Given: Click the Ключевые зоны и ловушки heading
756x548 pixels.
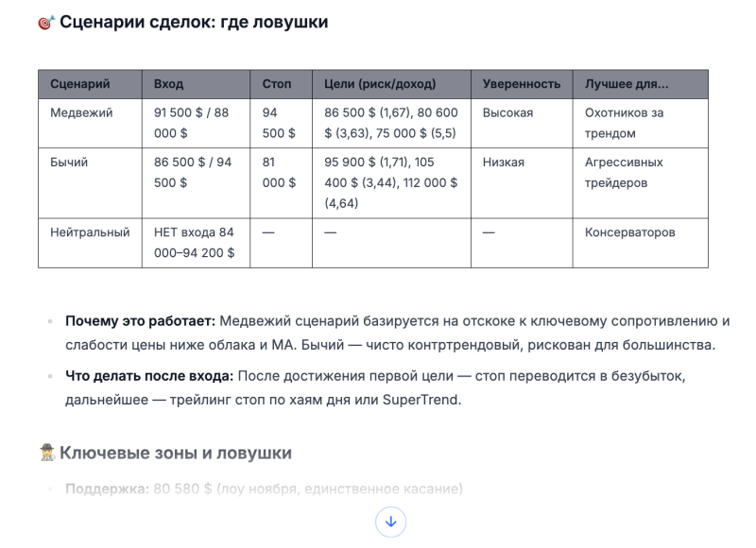Looking at the screenshot, I should [x=175, y=454].
